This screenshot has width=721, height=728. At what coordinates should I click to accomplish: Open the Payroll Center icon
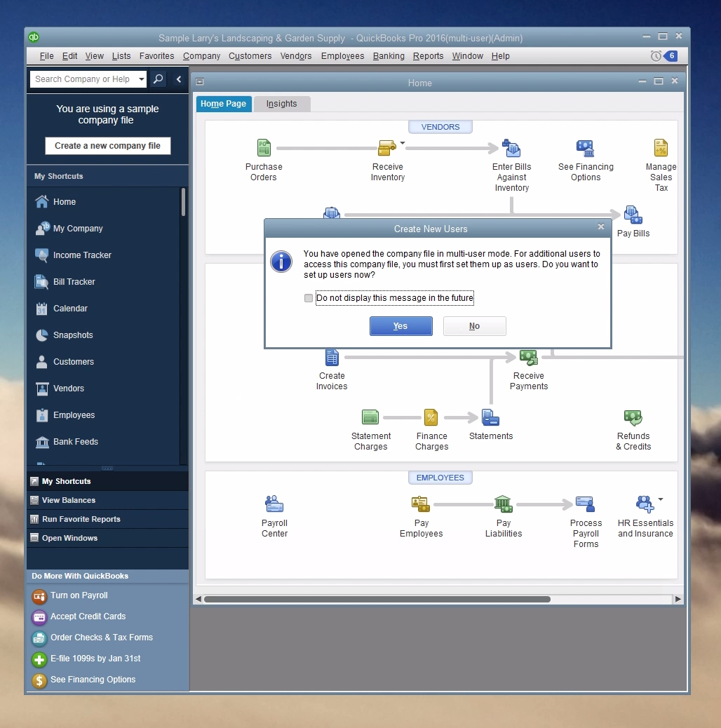pos(274,504)
